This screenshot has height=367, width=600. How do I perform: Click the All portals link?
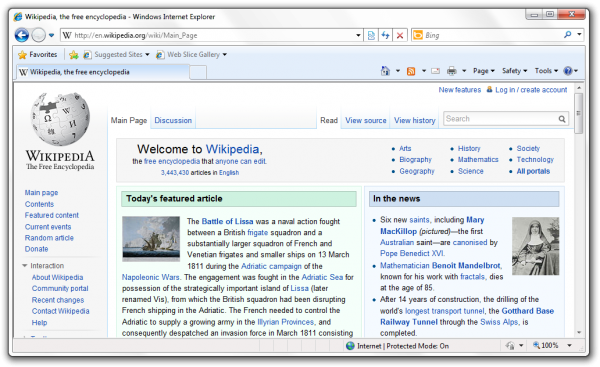click(533, 171)
